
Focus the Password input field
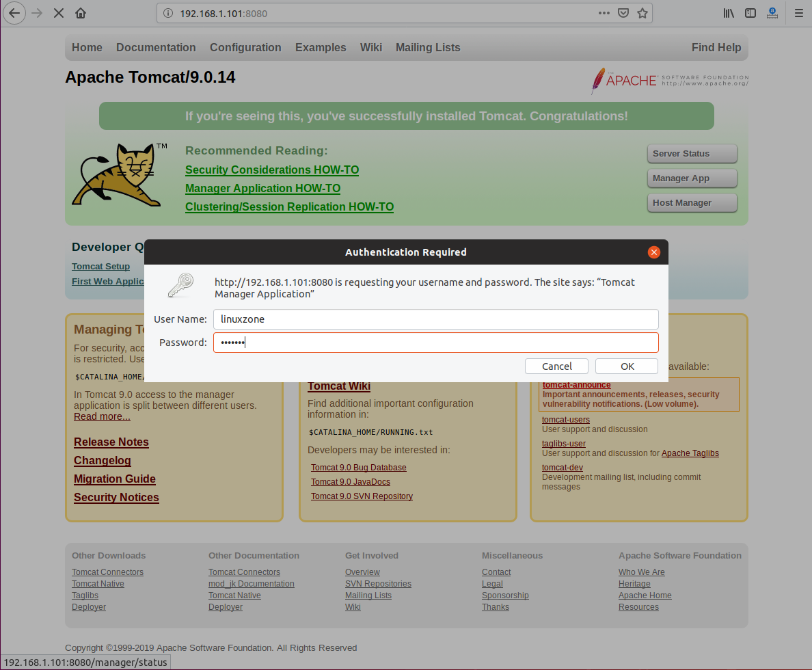coord(435,343)
